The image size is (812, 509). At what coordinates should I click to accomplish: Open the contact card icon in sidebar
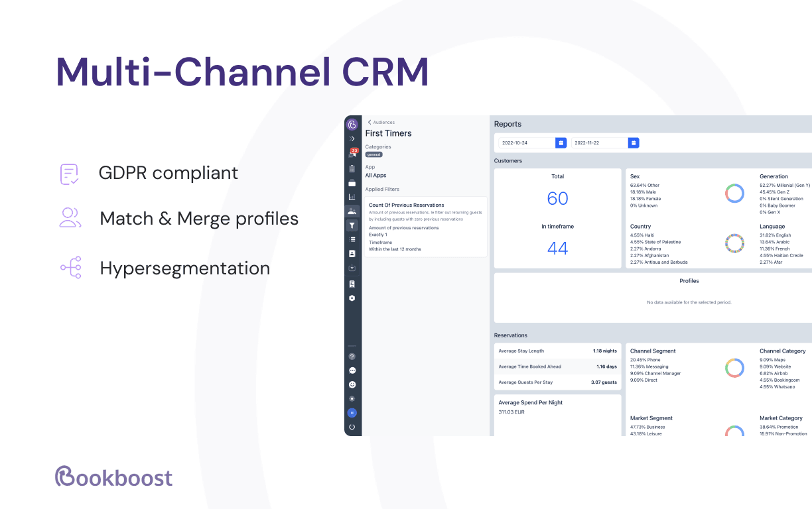[x=352, y=254]
